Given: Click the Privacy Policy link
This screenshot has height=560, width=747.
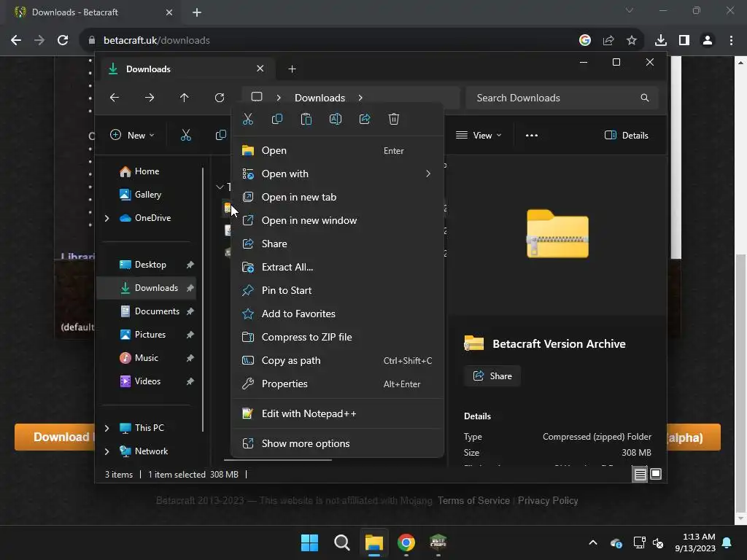Looking at the screenshot, I should 548,501.
